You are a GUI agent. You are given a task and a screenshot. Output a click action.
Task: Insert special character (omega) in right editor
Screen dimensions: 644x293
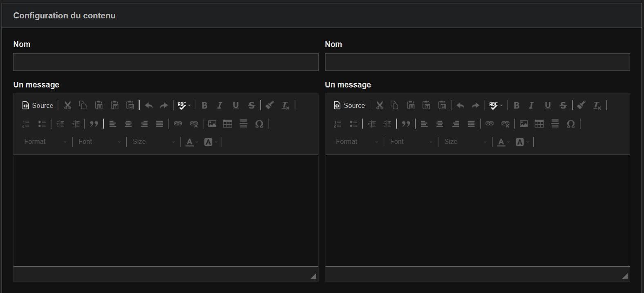coord(571,124)
